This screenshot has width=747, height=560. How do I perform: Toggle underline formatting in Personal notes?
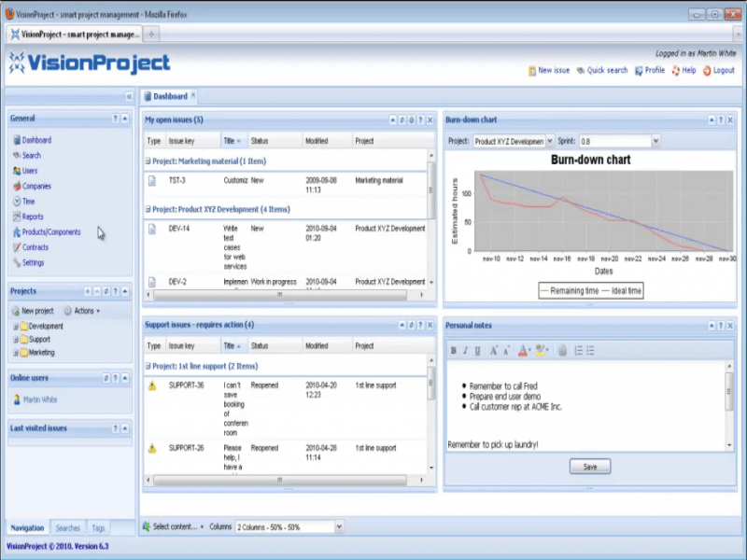[x=477, y=351]
